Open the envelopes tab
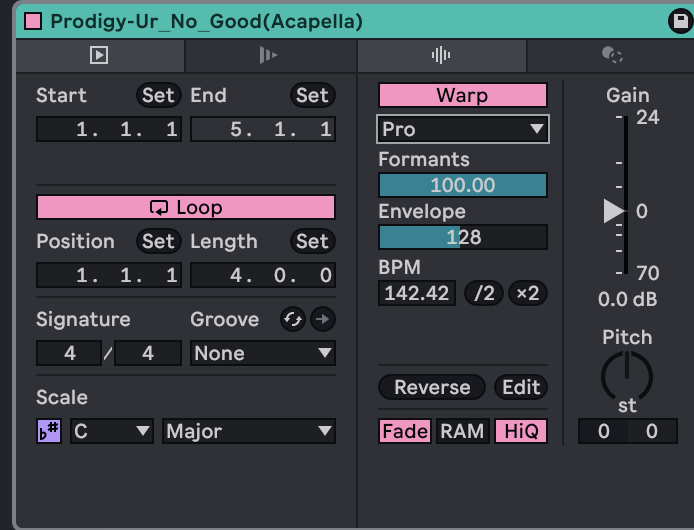Viewport: 694px width, 530px height. (x=612, y=55)
